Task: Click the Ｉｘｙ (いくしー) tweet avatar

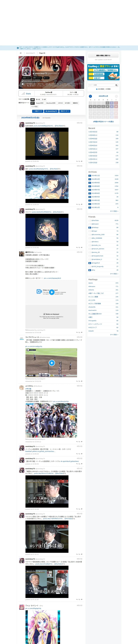Action: click(x=22, y=607)
